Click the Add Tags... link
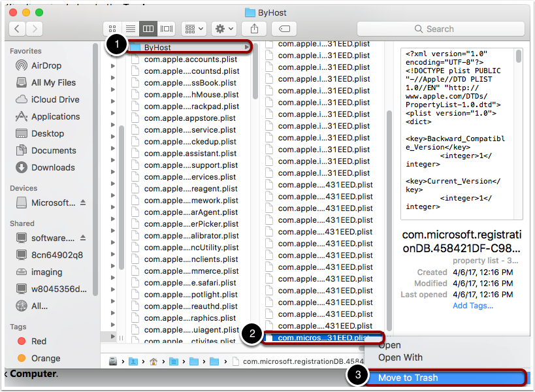 pyautogui.click(x=472, y=306)
